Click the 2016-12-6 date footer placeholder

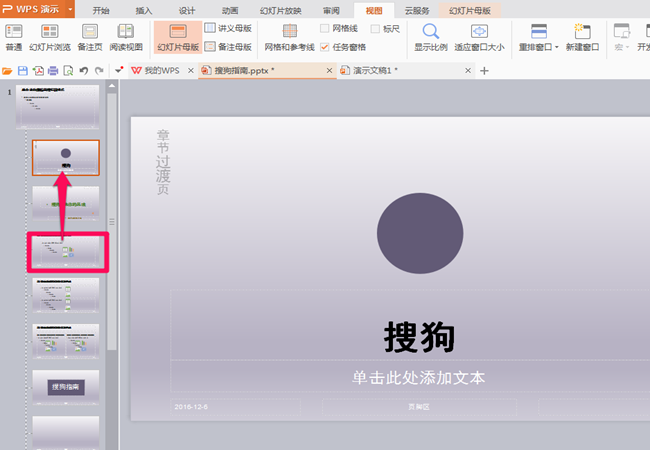tap(235, 407)
